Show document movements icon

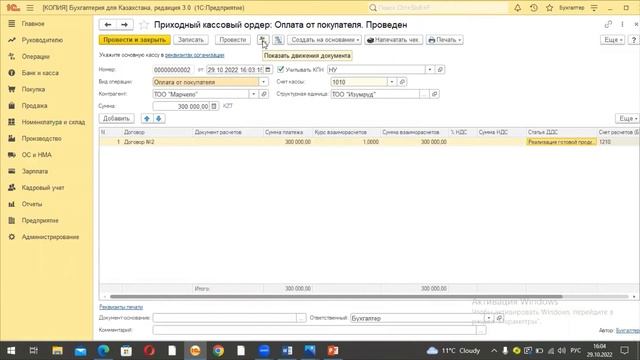click(x=263, y=40)
